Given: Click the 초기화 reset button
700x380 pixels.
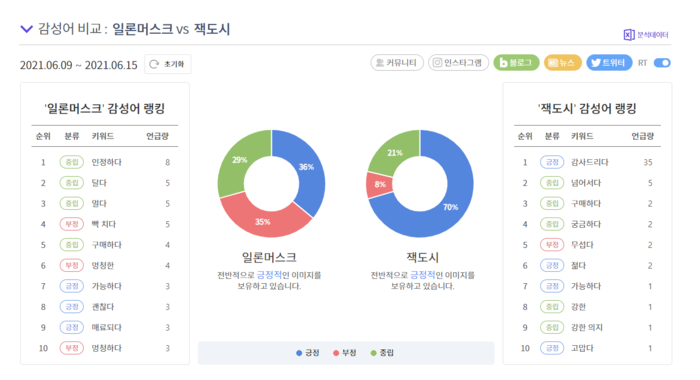Looking at the screenshot, I should coord(168,64).
